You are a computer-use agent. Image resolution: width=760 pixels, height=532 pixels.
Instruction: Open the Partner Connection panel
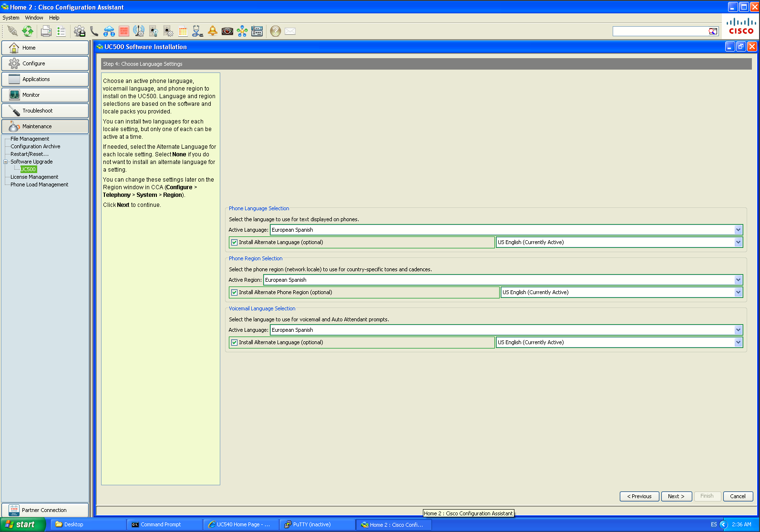tap(45, 510)
